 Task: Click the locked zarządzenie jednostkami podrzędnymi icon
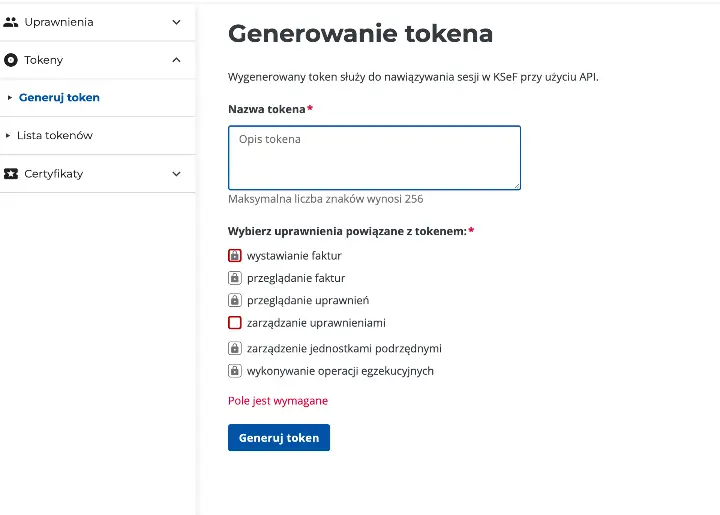coord(235,349)
